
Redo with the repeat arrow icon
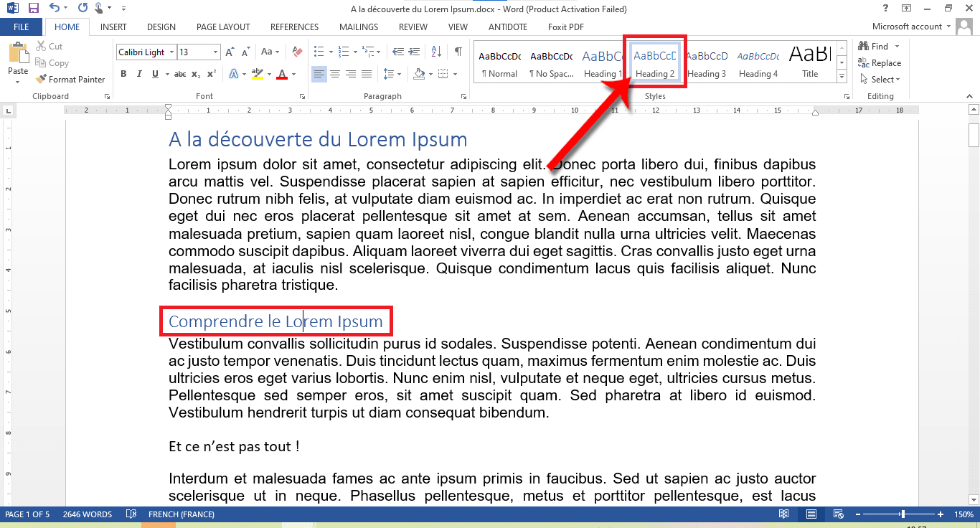click(x=83, y=9)
